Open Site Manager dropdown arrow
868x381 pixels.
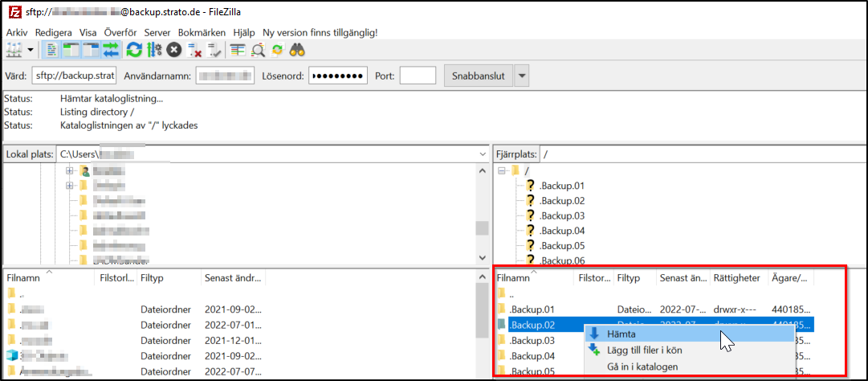coord(31,50)
